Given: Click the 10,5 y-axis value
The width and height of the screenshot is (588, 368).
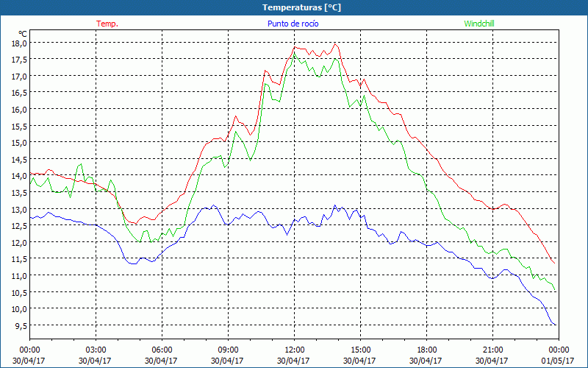Looking at the screenshot, I should point(19,292).
